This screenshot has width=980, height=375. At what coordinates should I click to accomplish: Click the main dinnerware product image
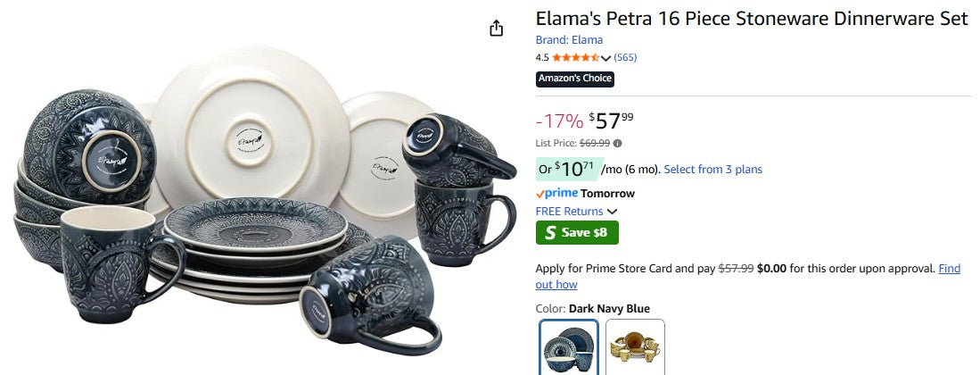coord(262,200)
